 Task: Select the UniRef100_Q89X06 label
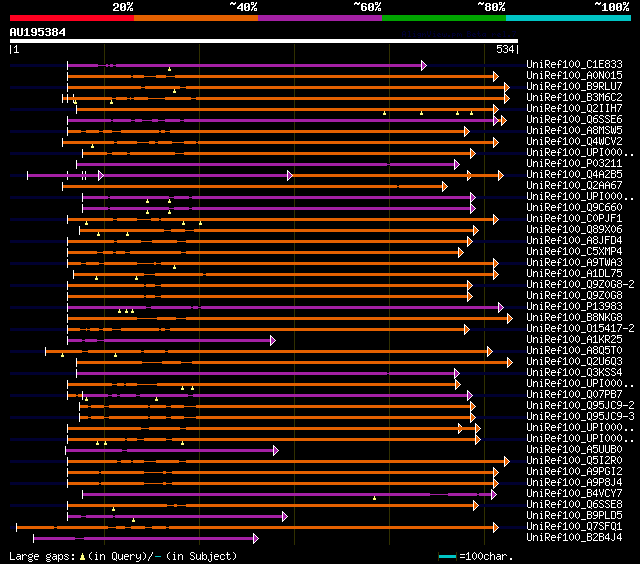[574, 229]
